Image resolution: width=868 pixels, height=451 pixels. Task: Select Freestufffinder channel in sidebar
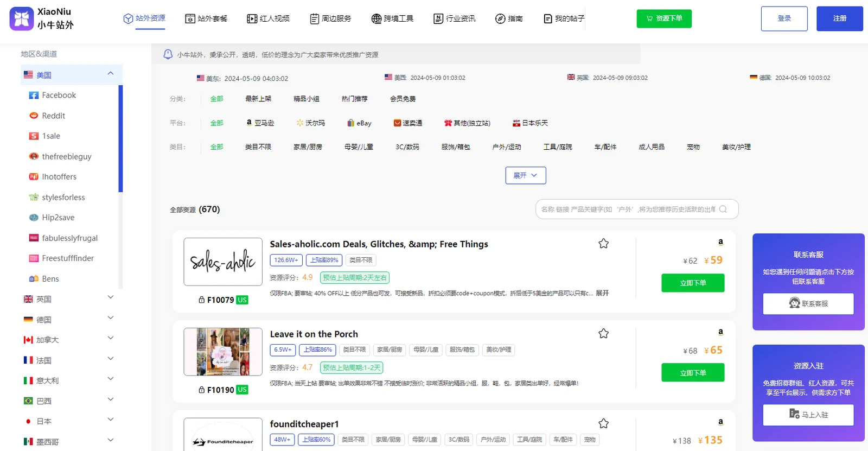tap(61, 258)
